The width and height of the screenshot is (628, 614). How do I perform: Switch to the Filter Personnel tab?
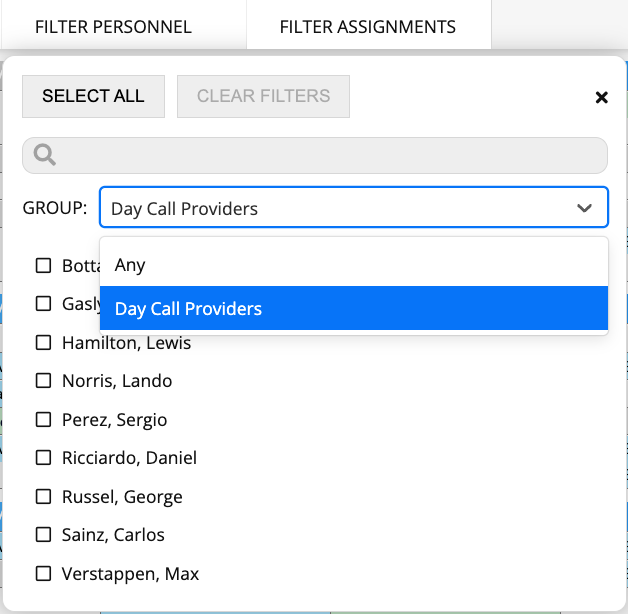[113, 27]
